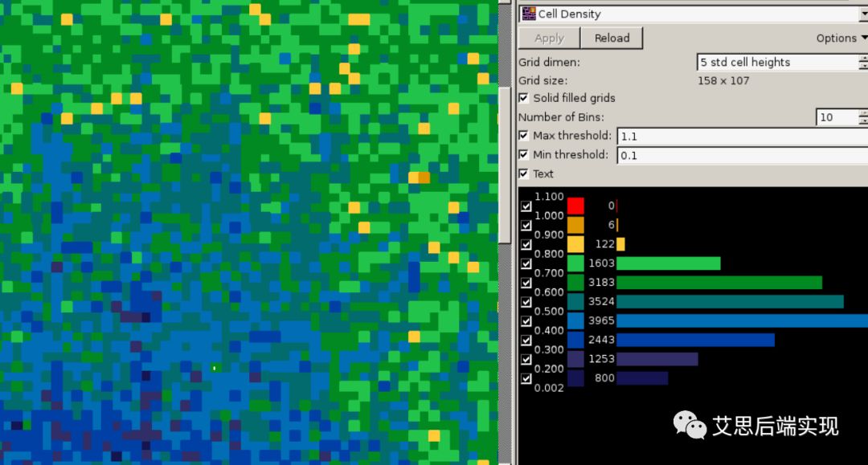This screenshot has width=868, height=465.
Task: Toggle visibility of the 0.800–0.900 yellow bin
Action: tap(526, 244)
